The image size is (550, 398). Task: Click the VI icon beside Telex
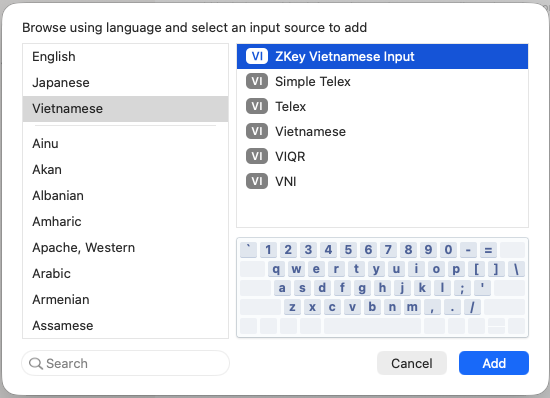257,106
